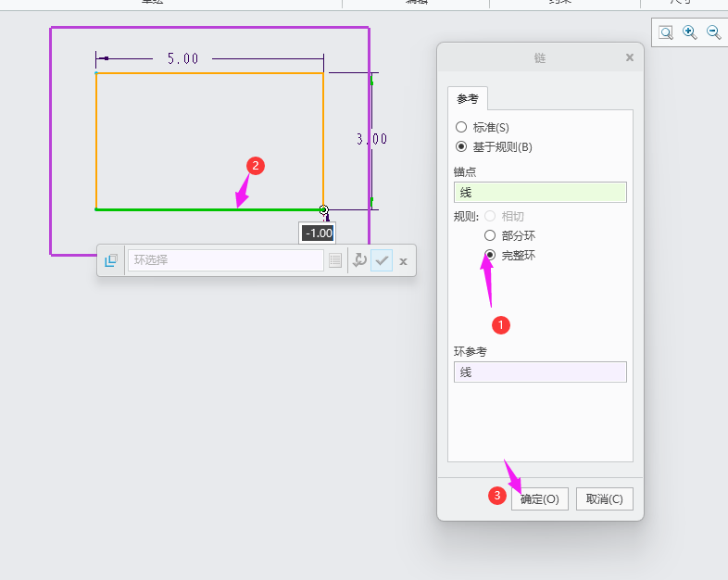The image size is (728, 580).
Task: Click the 环选择 loop selection box
Action: coord(226,260)
